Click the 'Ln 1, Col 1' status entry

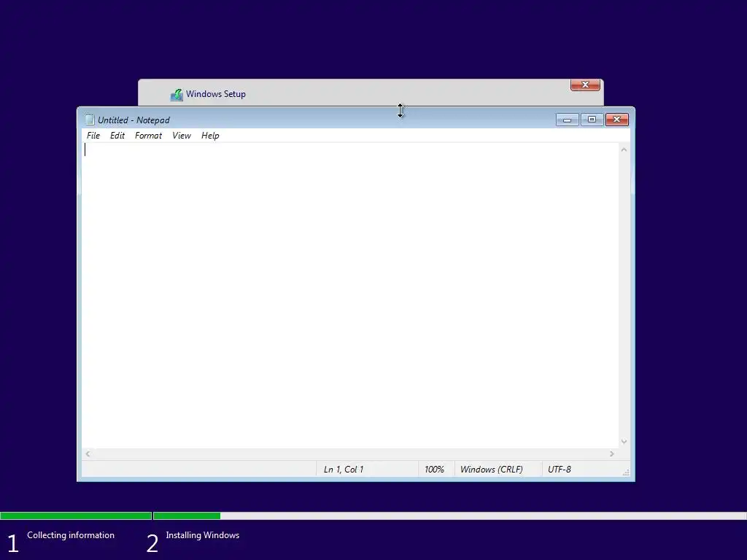pos(344,470)
